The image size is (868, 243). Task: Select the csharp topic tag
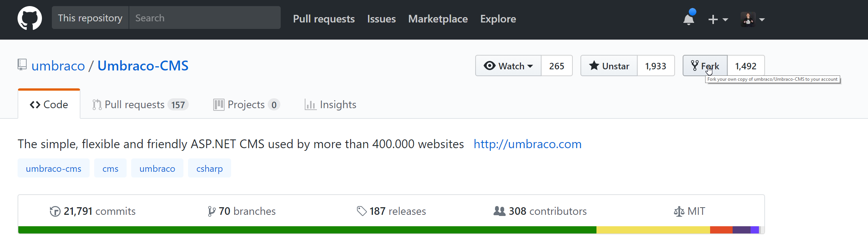click(209, 168)
